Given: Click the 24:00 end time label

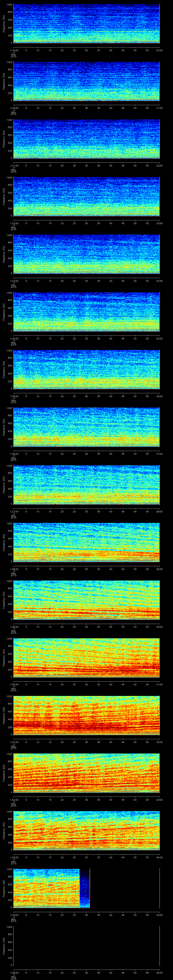Looking at the screenshot, I should pos(160,281).
